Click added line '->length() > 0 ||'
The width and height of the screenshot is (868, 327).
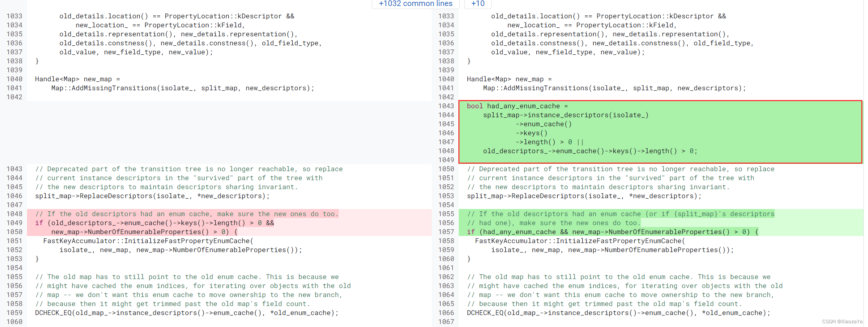[549, 142]
